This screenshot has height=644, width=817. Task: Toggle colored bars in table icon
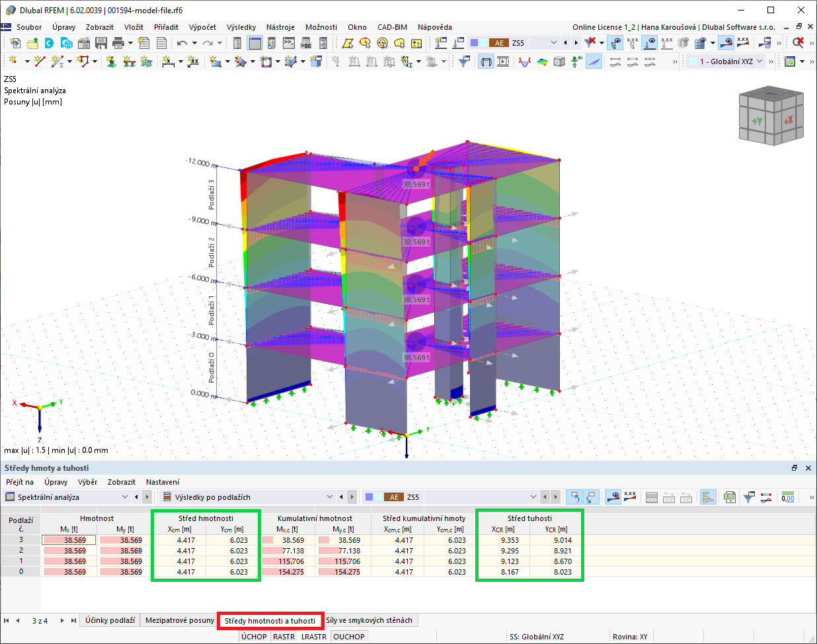[x=708, y=497]
